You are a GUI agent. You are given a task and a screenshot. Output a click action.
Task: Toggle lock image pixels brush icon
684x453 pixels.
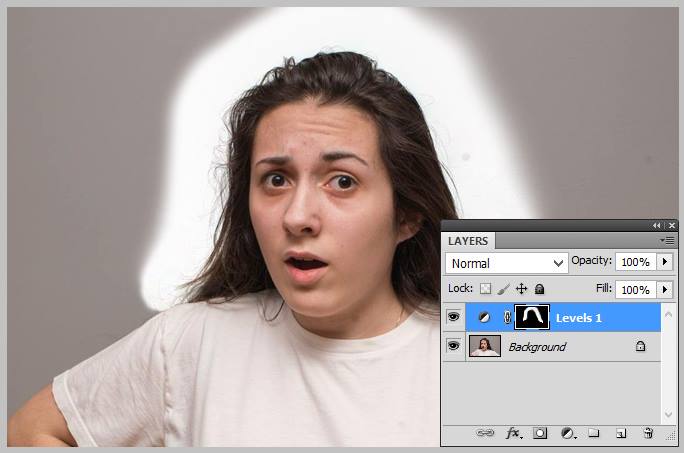(503, 289)
